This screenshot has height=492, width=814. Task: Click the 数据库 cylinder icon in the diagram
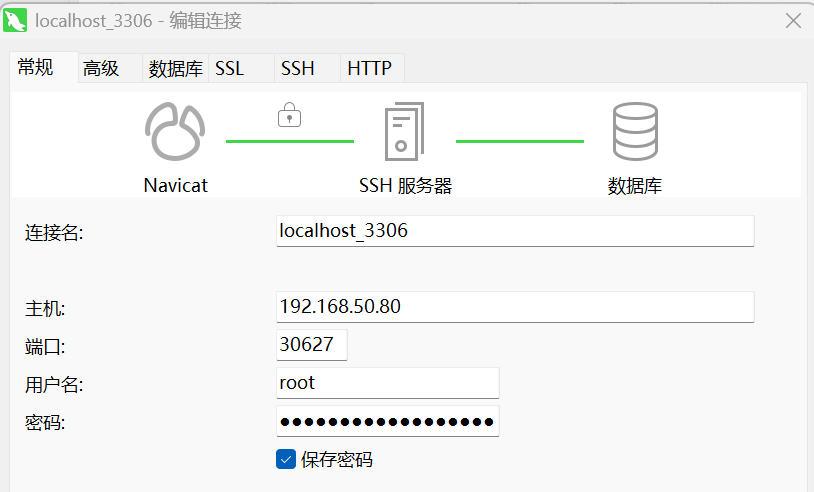click(x=635, y=132)
